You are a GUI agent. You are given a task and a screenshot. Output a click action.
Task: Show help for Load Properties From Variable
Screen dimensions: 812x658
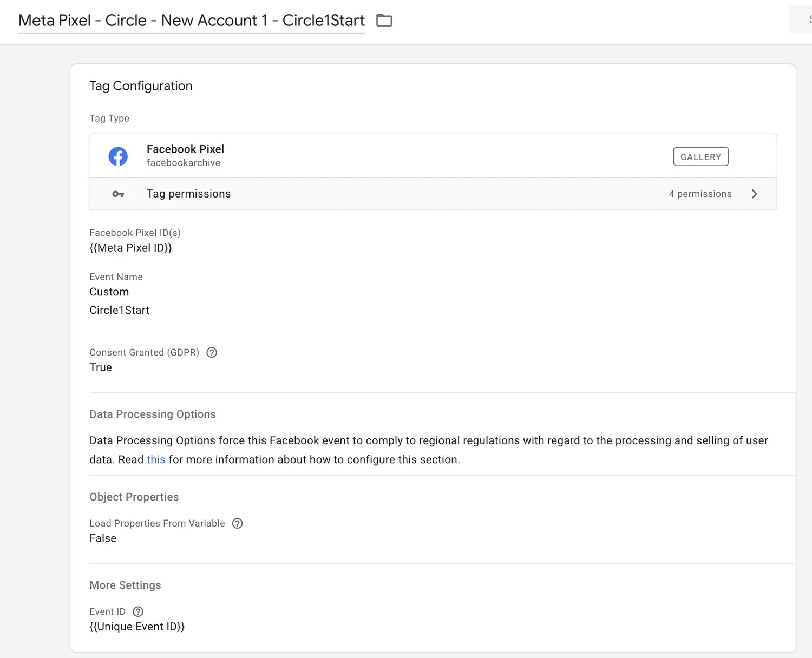click(x=237, y=523)
